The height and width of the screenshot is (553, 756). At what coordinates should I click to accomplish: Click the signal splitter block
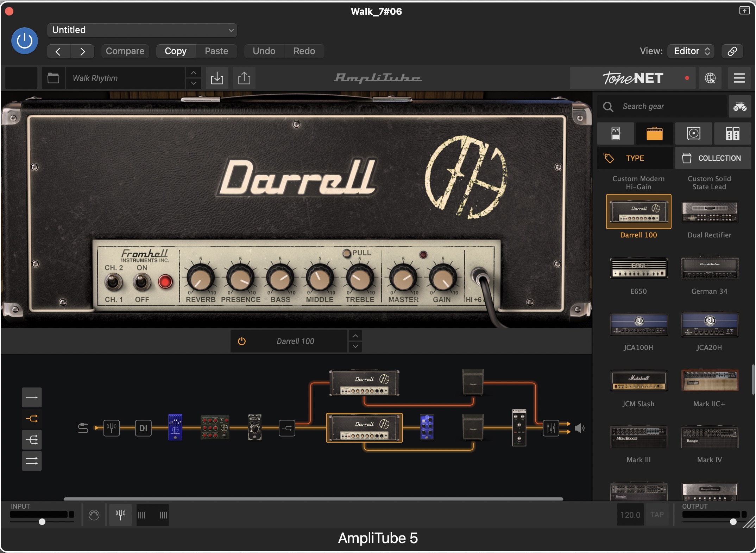[287, 428]
